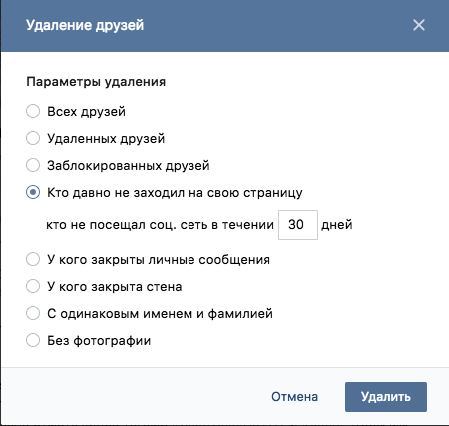Click the Всех друзей label text
This screenshot has width=449, height=426.
pos(86,112)
